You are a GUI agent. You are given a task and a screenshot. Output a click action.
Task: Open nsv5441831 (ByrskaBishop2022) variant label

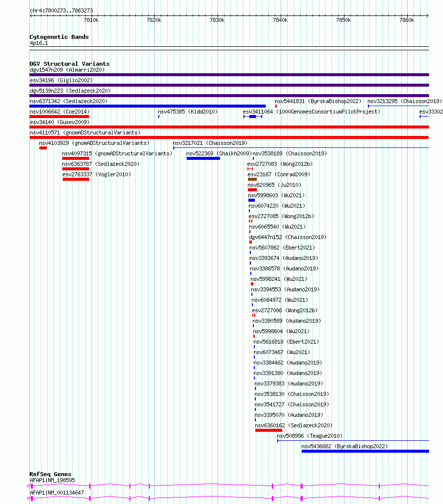pyautogui.click(x=318, y=101)
